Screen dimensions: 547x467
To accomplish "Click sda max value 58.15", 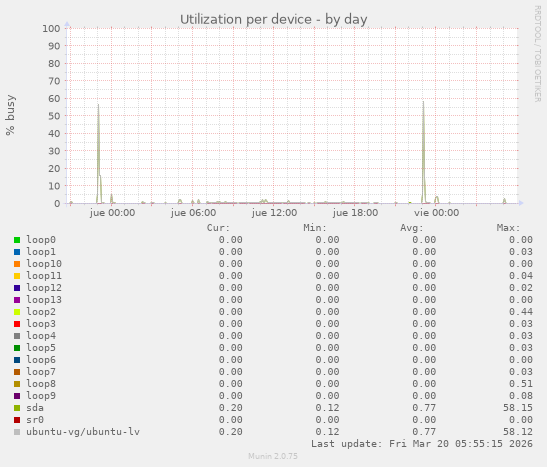I will pos(518,408).
